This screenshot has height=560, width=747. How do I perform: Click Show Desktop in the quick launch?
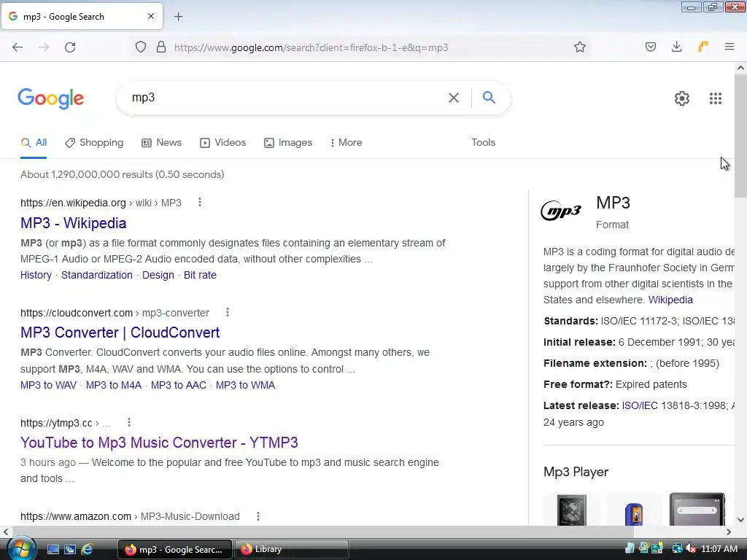coord(53,549)
